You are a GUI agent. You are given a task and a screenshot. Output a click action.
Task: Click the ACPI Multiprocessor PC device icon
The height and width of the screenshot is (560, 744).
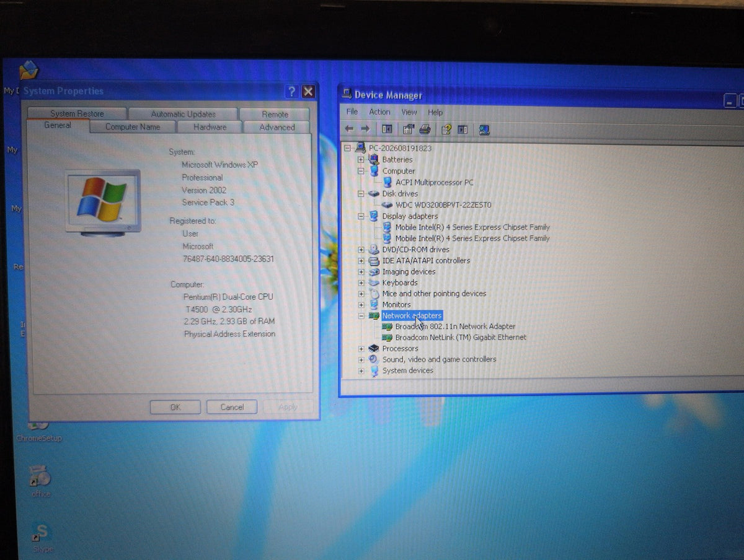tap(387, 182)
